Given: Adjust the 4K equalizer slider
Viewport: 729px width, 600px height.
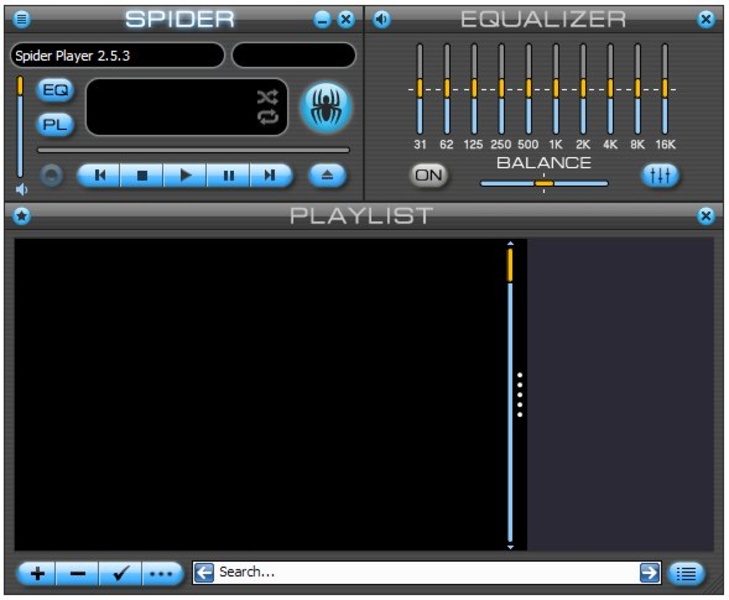Looking at the screenshot, I should coord(610,89).
